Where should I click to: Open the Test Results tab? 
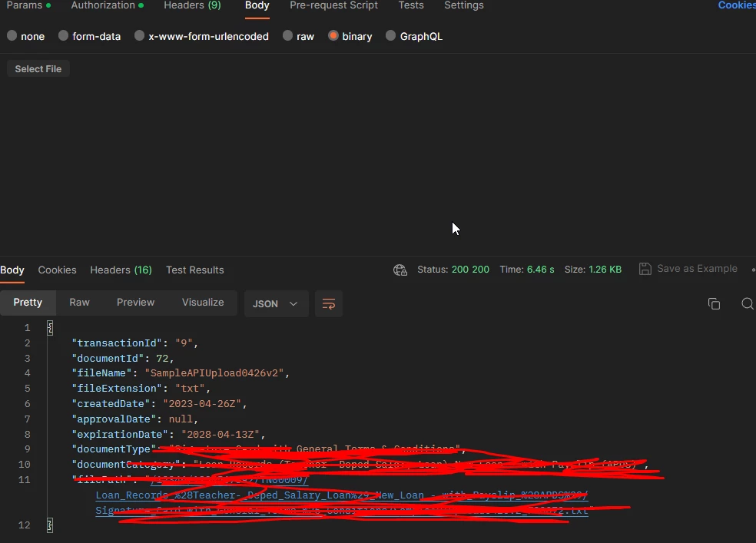[x=195, y=270]
